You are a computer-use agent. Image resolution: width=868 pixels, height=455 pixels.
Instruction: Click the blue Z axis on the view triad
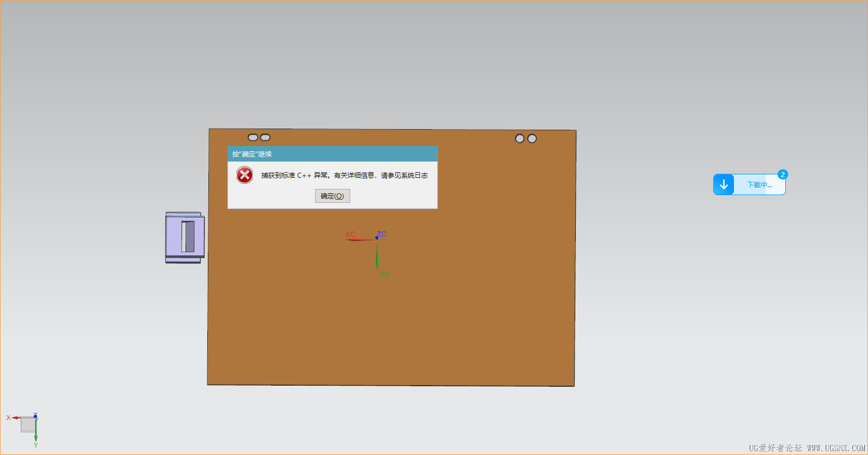pos(35,417)
